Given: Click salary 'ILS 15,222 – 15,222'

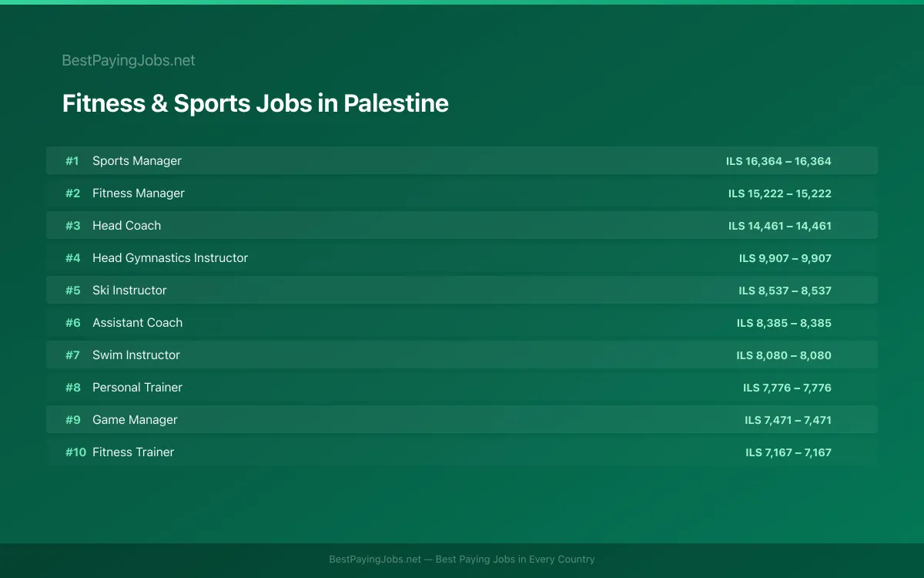Looking at the screenshot, I should click(x=780, y=193).
